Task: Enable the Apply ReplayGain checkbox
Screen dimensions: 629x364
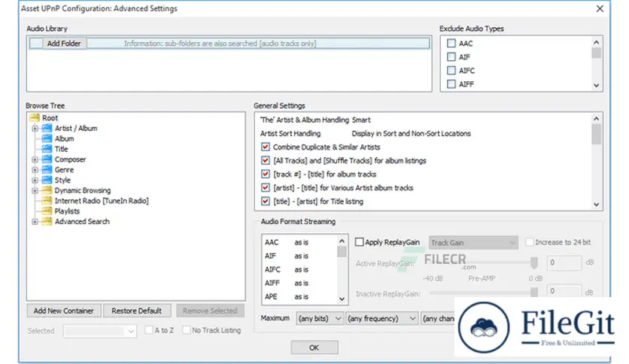Action: coord(359,242)
